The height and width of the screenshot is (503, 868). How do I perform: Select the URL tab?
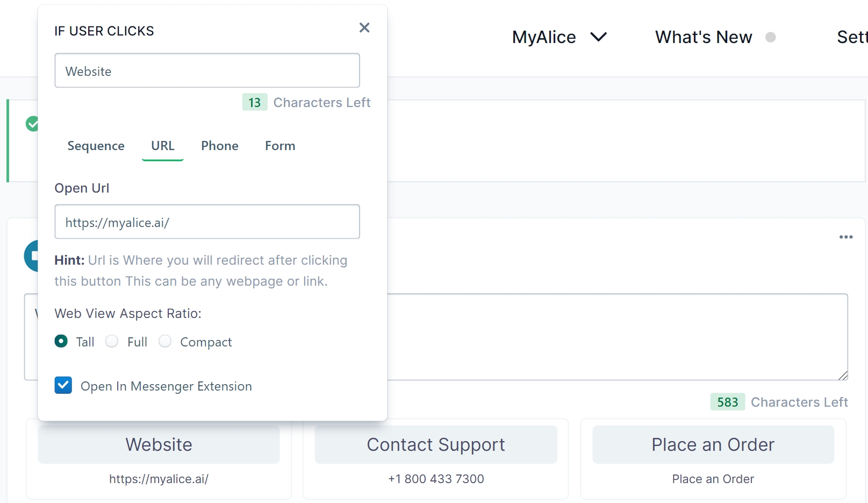tap(162, 146)
